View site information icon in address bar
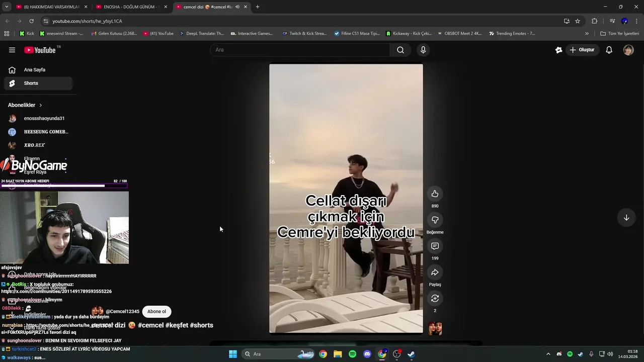Viewport: 644px width, 362px height. point(46,21)
